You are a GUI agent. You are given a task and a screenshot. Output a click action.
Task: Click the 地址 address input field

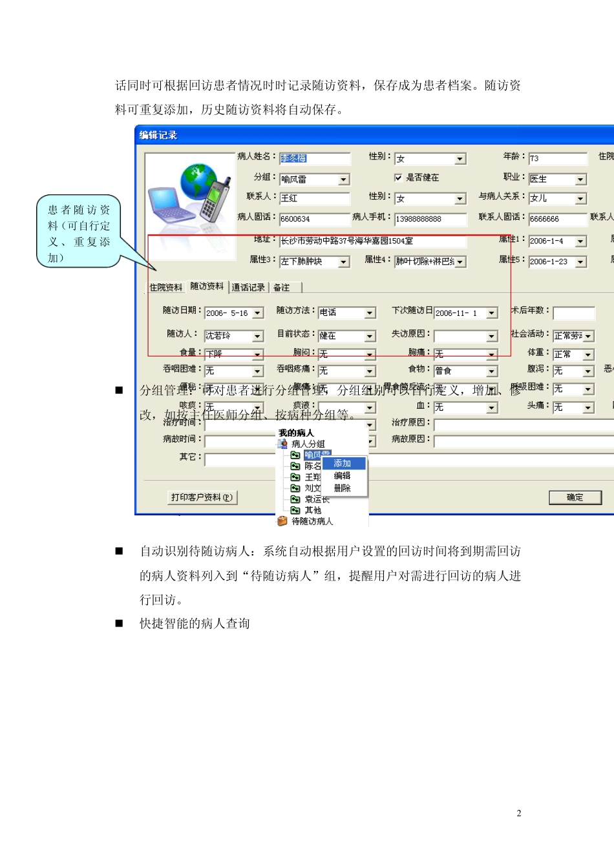[x=373, y=241]
